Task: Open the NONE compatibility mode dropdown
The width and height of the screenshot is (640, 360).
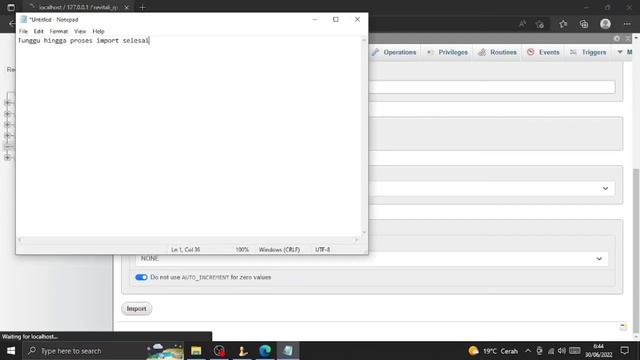Action: [x=371, y=258]
